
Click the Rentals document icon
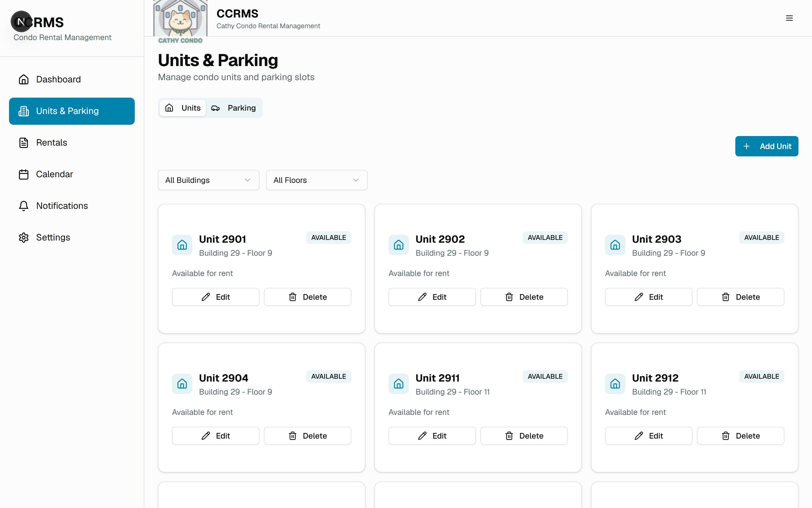(x=23, y=143)
